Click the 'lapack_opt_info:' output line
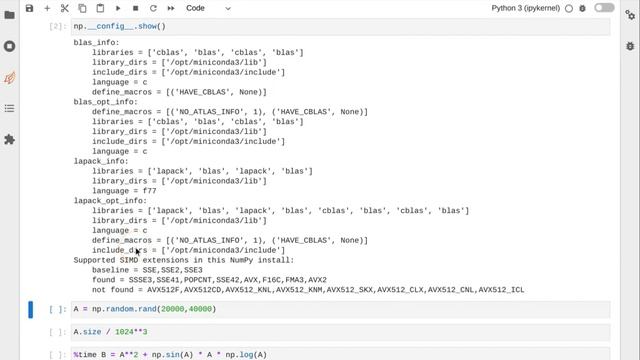Screen dimensions: 640x360 [110, 201]
